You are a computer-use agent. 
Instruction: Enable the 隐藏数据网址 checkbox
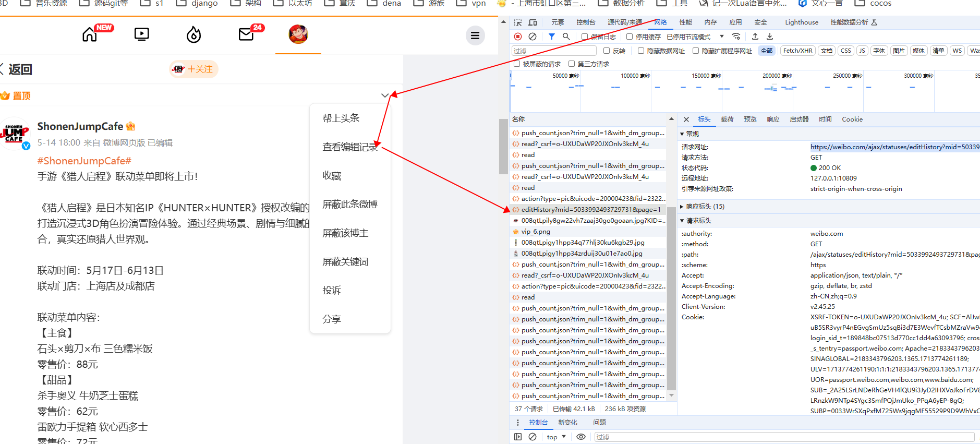pos(641,51)
